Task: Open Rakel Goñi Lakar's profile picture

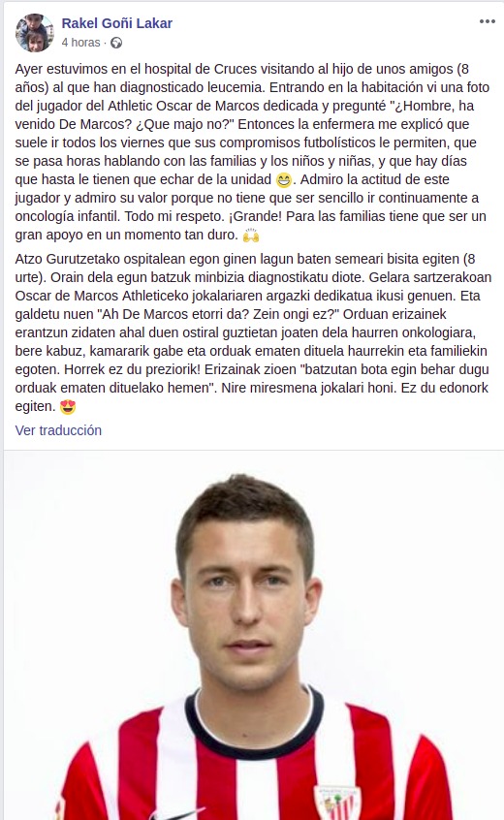Action: point(35,33)
